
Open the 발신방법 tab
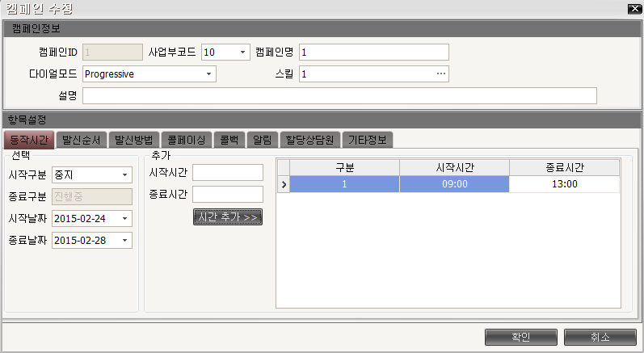pyautogui.click(x=134, y=140)
